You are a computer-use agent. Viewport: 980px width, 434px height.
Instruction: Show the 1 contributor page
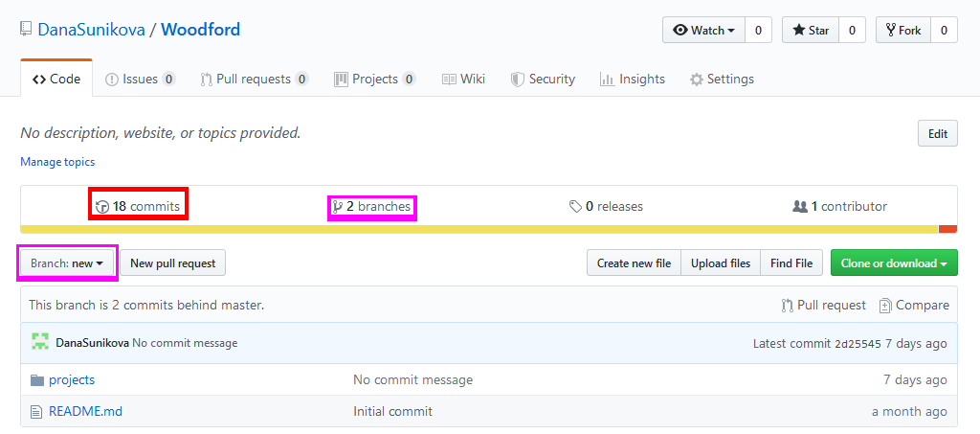pyautogui.click(x=840, y=206)
